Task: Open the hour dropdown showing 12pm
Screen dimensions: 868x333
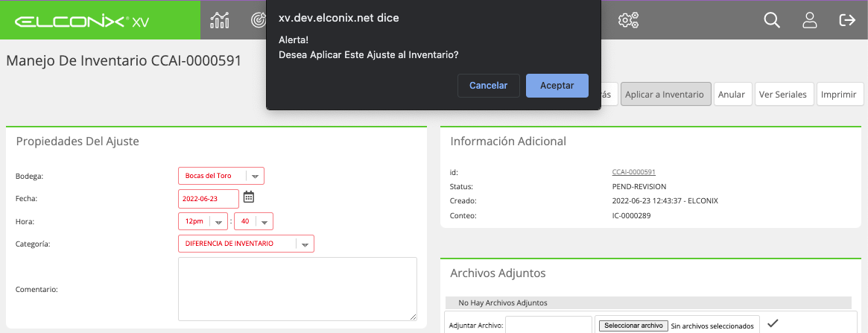Action: tap(203, 221)
